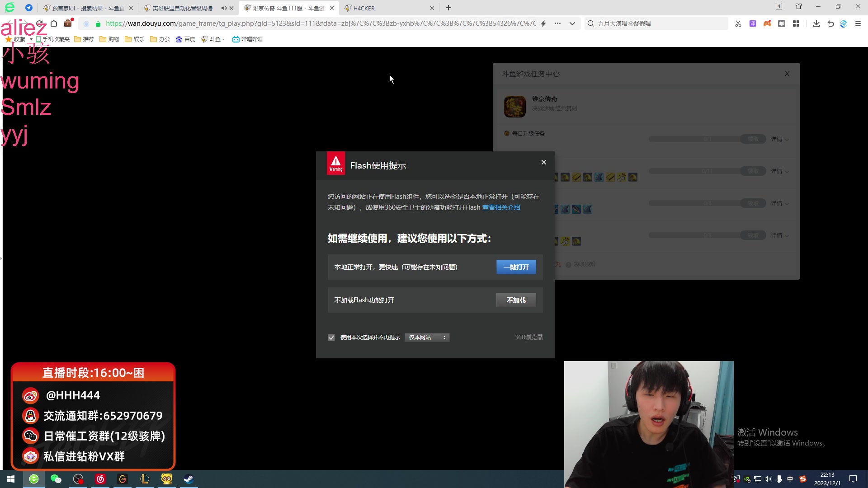The width and height of the screenshot is (868, 488).
Task: Click the lightning speed-mode icon
Action: (543, 23)
